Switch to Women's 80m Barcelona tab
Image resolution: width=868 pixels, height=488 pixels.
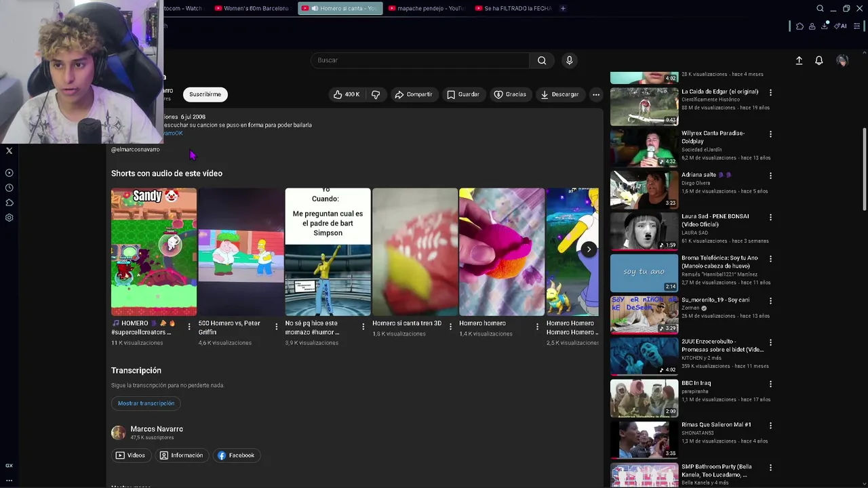[252, 8]
